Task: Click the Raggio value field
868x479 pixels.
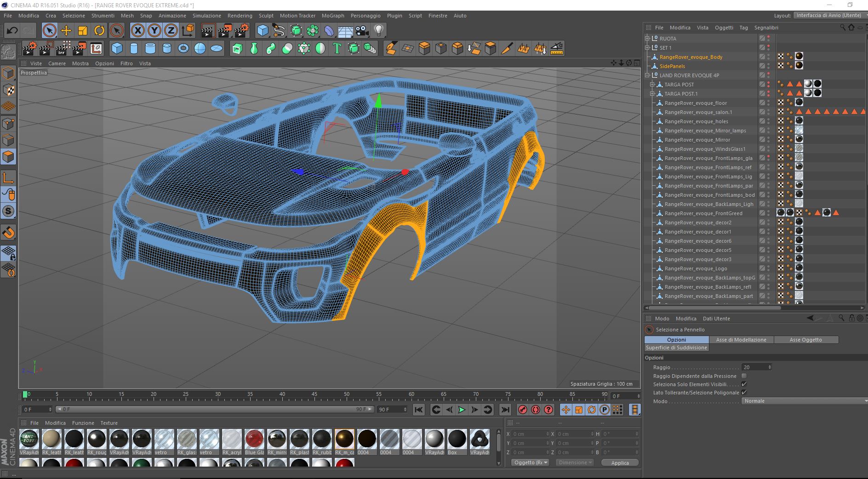Action: coord(756,367)
